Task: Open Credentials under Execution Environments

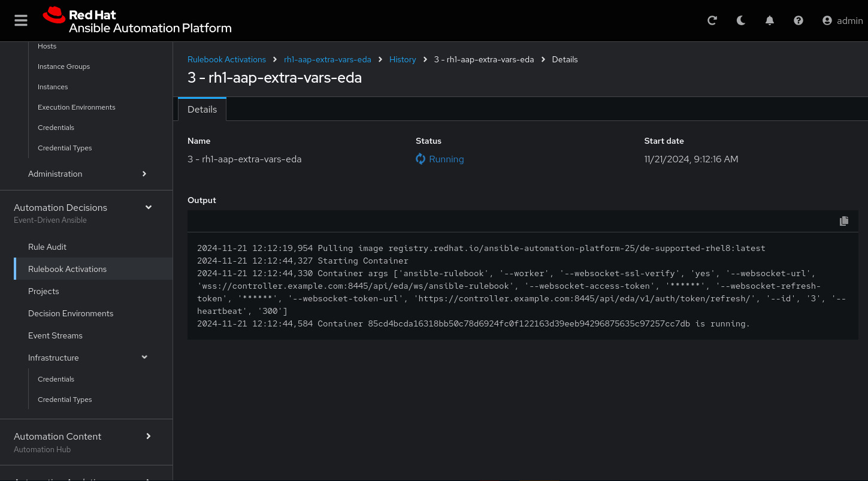Action: pos(56,128)
